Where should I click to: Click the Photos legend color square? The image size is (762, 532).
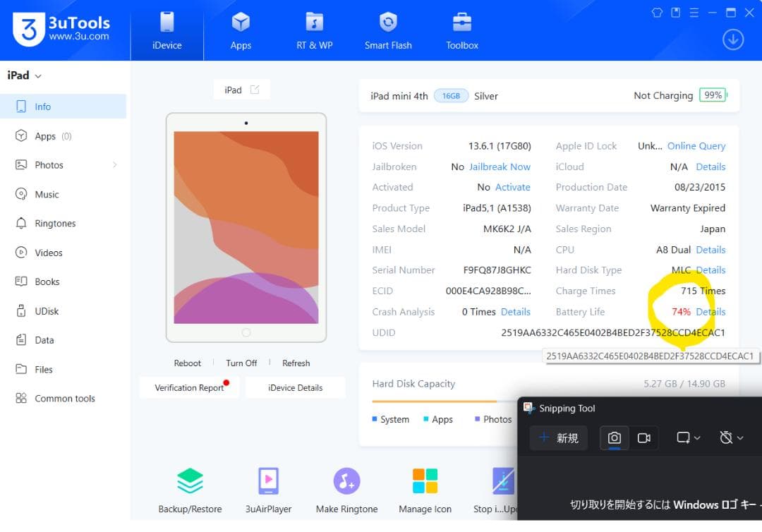pyautogui.click(x=477, y=419)
